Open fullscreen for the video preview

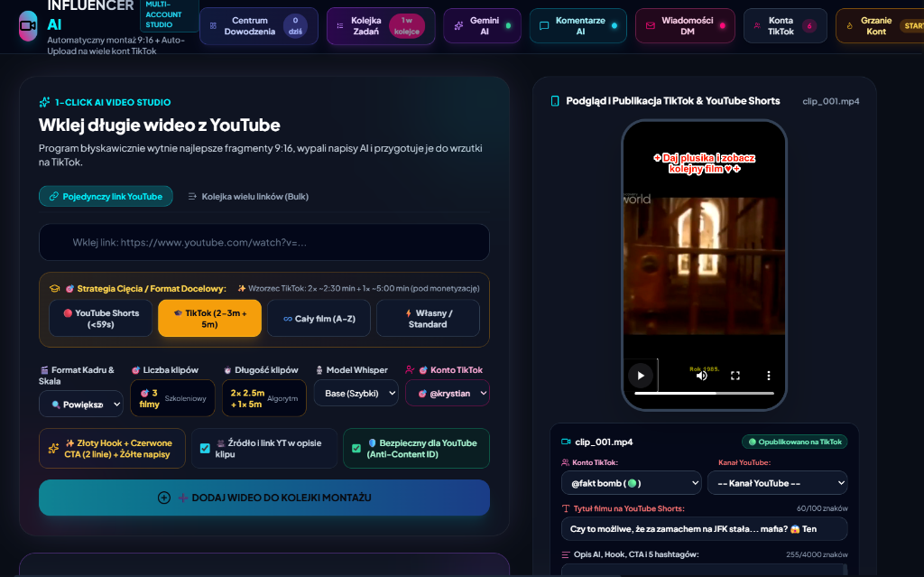[735, 376]
